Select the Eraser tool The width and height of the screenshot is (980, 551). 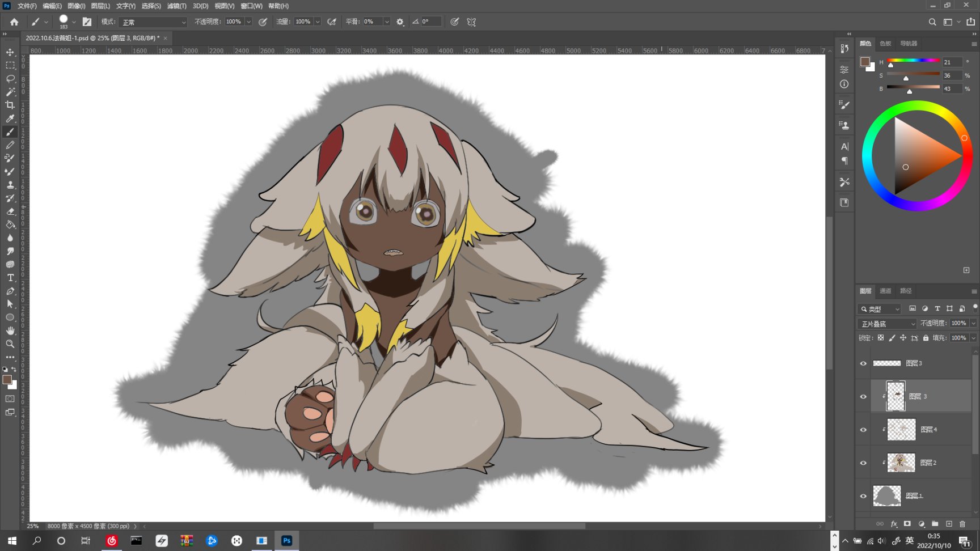[10, 211]
